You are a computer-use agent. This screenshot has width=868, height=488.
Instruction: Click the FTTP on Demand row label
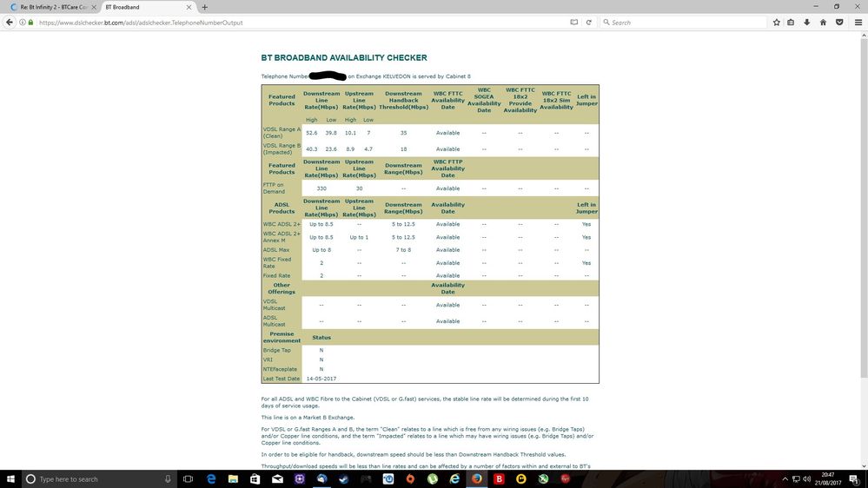tap(274, 188)
